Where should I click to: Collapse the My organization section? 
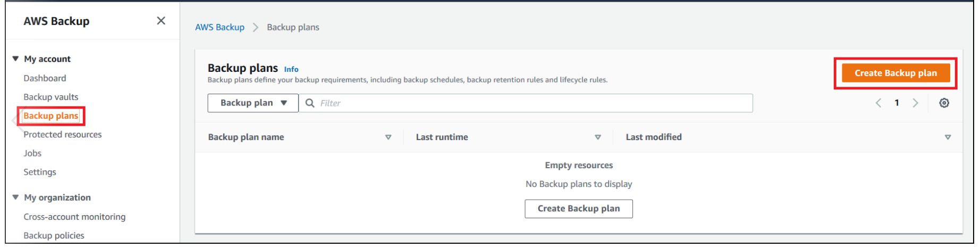pyautogui.click(x=15, y=197)
